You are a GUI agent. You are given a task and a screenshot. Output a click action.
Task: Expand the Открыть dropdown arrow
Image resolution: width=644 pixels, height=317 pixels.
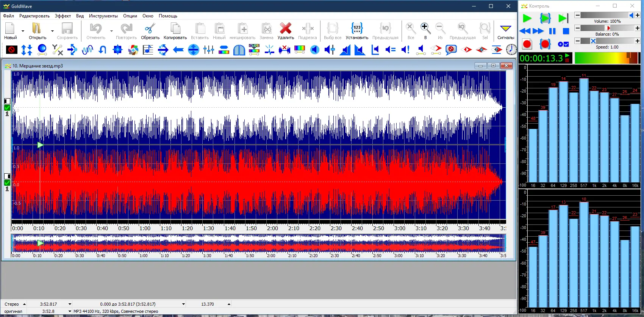coord(52,31)
